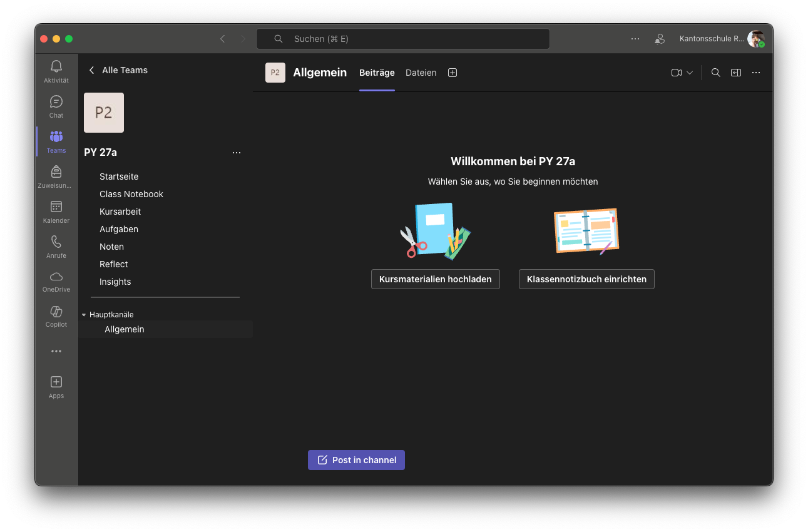Open Kursarbeit
The image size is (808, 532).
120,212
